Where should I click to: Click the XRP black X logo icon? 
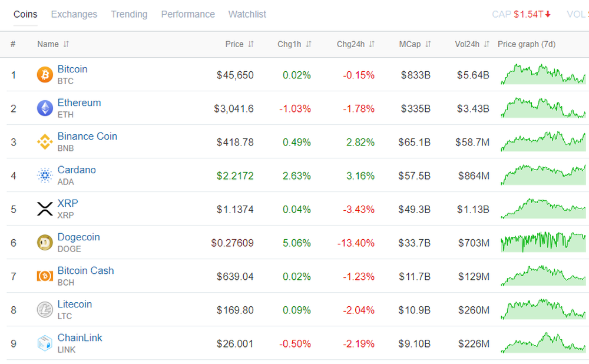coord(45,209)
